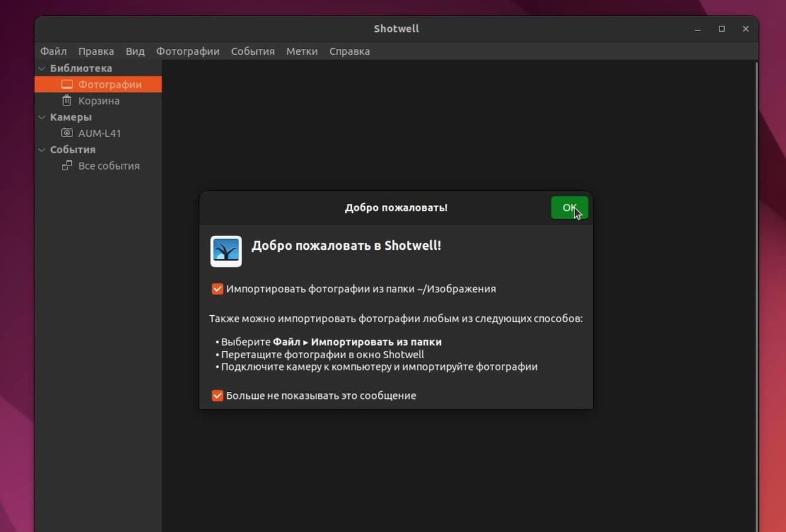Click the Shotwell window title text
786x532 pixels.
[x=397, y=28]
